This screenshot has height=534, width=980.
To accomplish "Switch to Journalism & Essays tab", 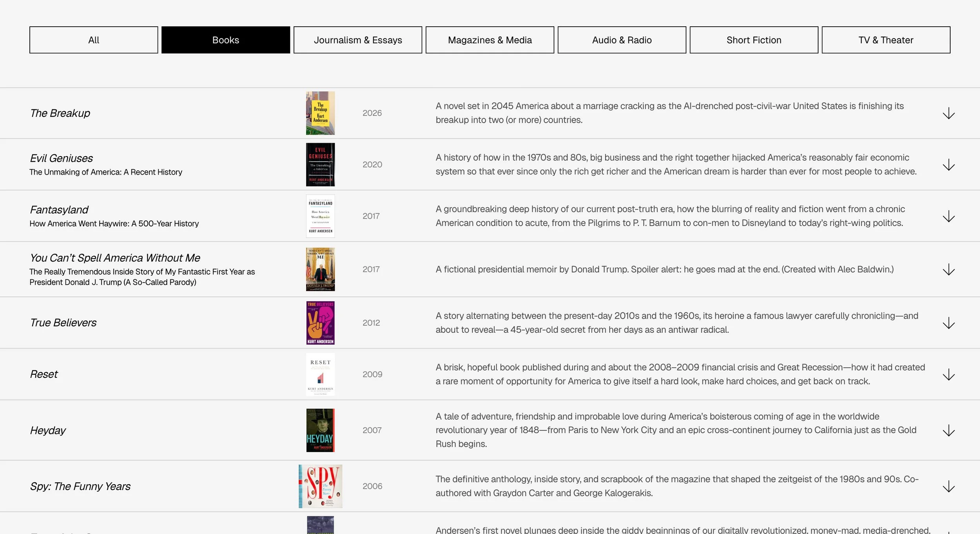I will click(x=358, y=40).
